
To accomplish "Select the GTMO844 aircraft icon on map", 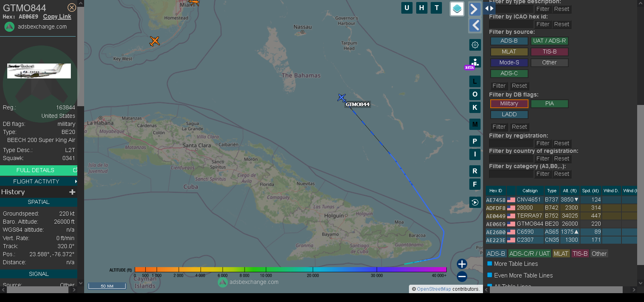I will tap(342, 98).
